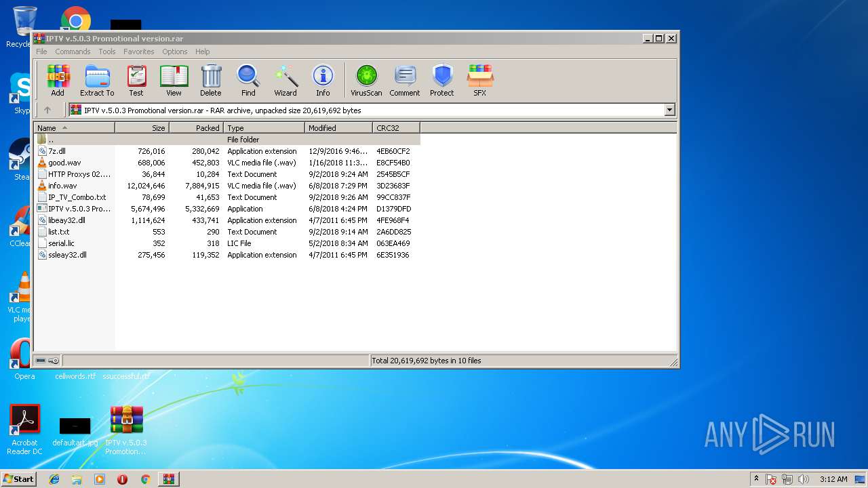
Task: Select the ssleay32.dll file
Action: [x=227, y=255]
